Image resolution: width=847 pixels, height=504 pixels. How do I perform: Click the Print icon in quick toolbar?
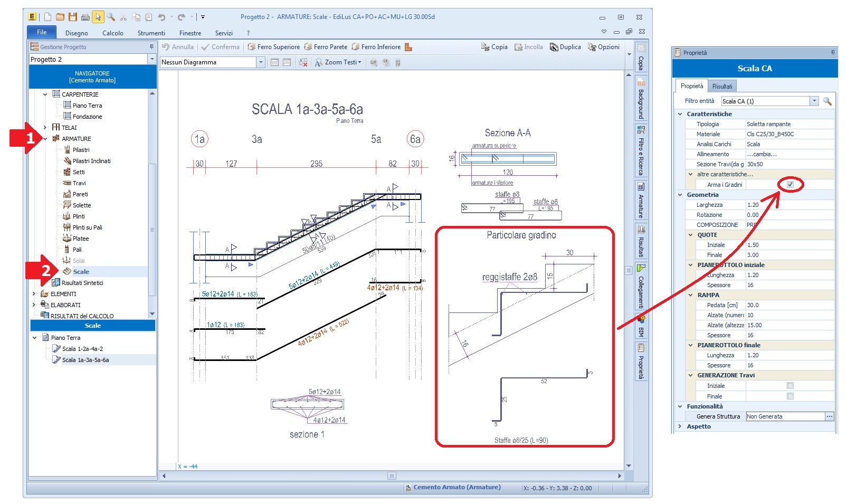pyautogui.click(x=85, y=17)
